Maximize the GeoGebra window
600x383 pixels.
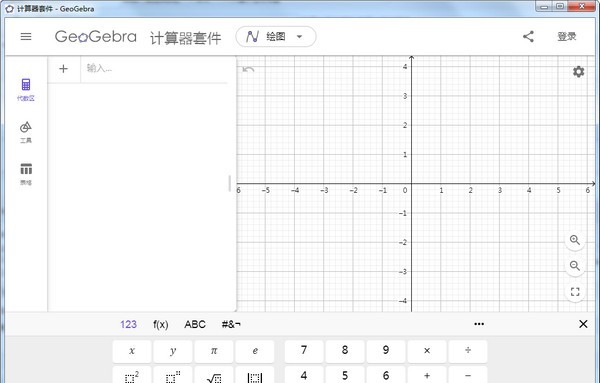[560, 7]
